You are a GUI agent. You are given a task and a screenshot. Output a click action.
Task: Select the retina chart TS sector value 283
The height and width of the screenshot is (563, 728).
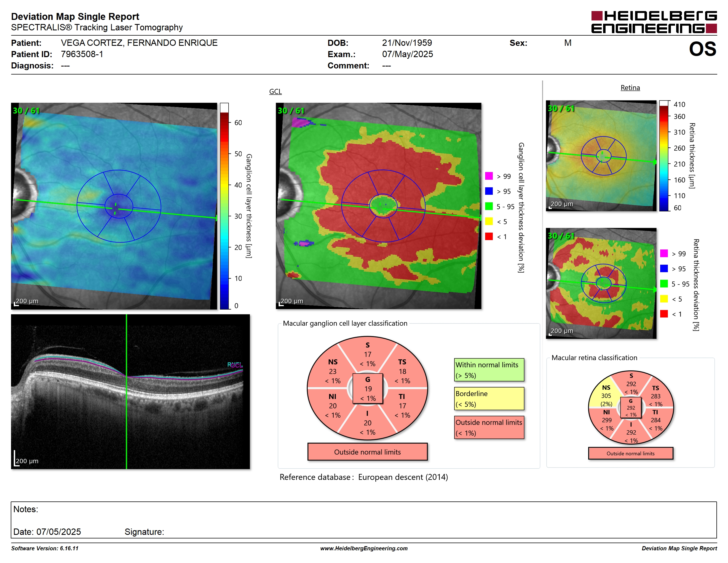tap(655, 396)
